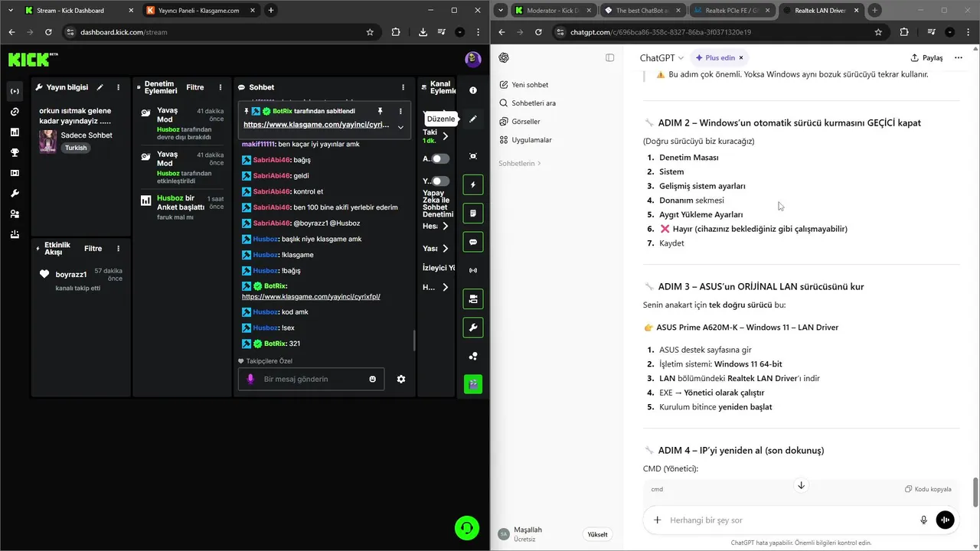Viewport: 980px width, 551px height.
Task: Open the bar chart analytics icon in Kick sidebar
Action: tap(15, 132)
